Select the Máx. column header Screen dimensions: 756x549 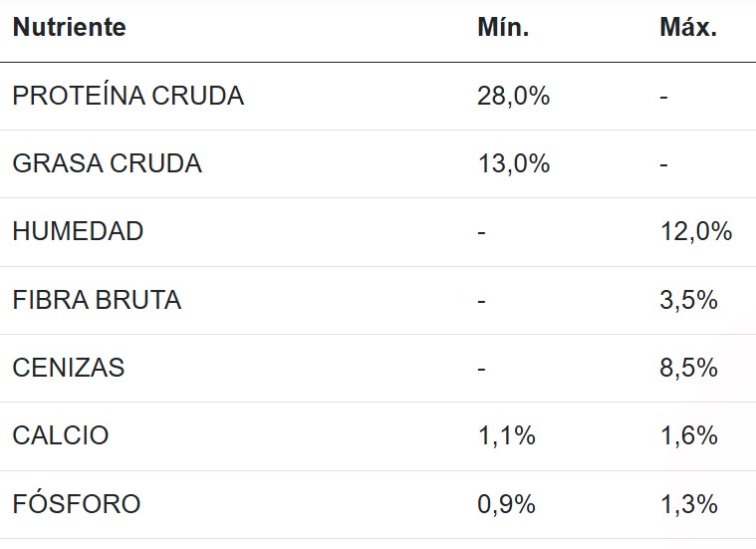pyautogui.click(x=687, y=28)
